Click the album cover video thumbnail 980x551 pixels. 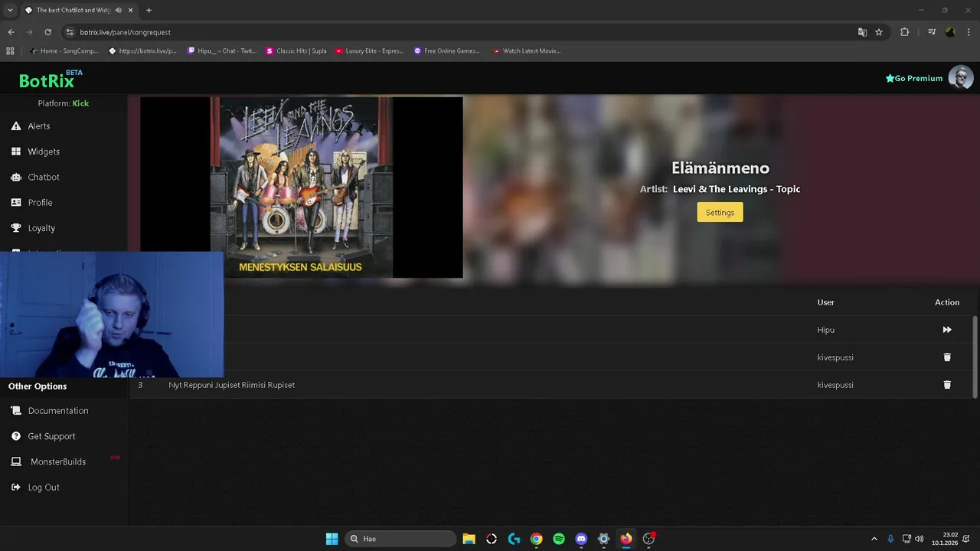tap(302, 187)
